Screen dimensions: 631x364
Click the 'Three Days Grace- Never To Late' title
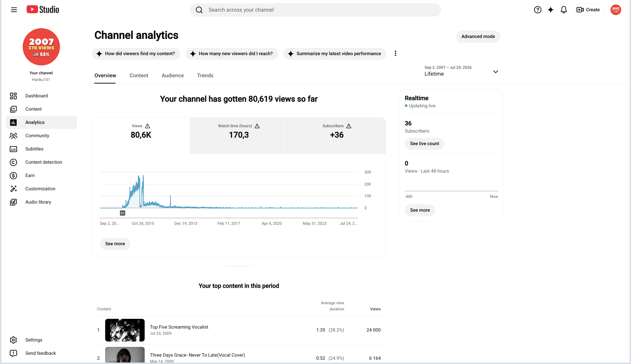click(x=197, y=355)
